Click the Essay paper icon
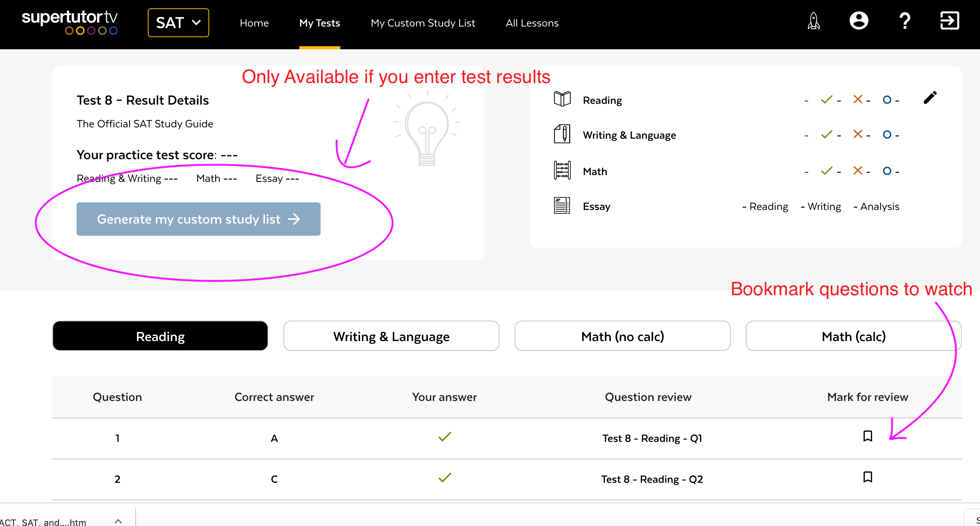The width and height of the screenshot is (980, 526). [x=562, y=206]
